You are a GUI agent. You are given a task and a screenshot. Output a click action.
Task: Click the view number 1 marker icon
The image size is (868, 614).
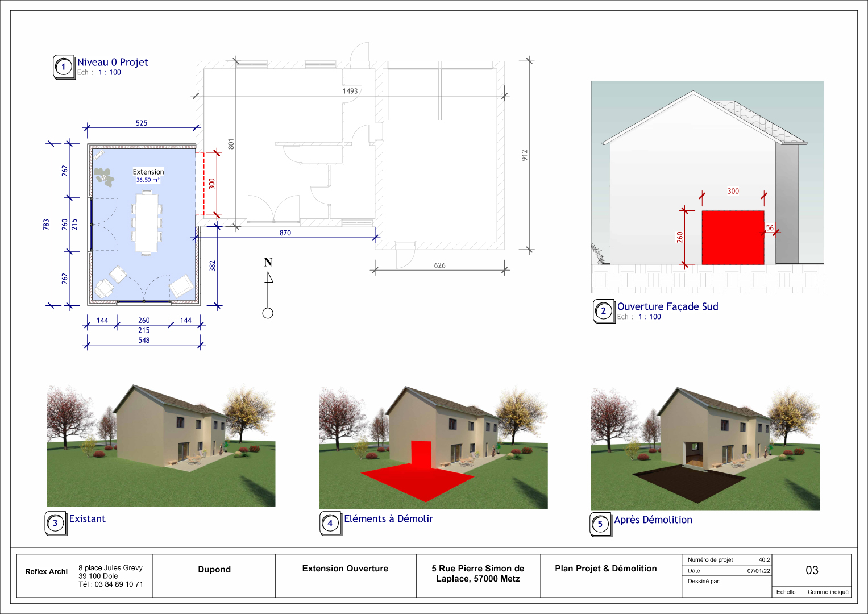(64, 67)
